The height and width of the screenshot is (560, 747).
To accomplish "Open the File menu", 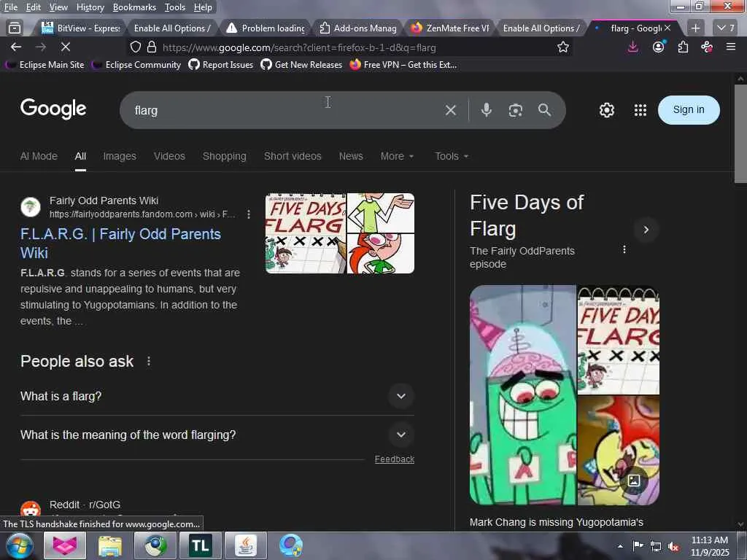I will pos(11,7).
